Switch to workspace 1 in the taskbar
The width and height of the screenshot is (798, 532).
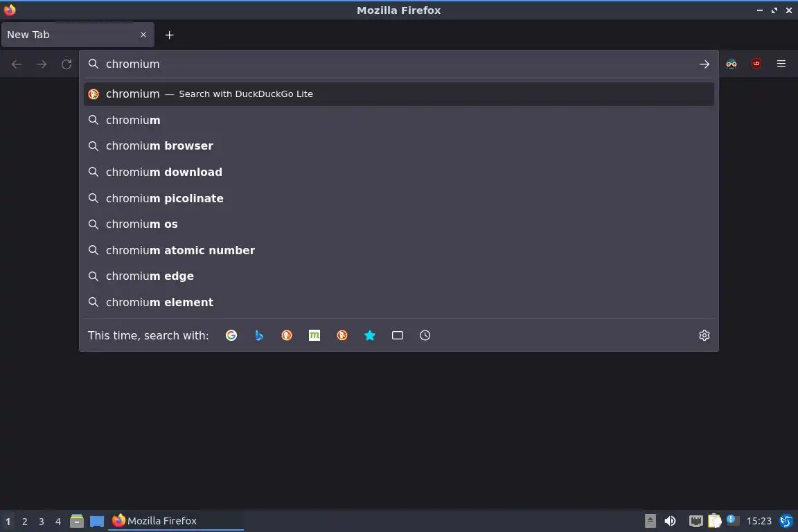click(x=8, y=522)
